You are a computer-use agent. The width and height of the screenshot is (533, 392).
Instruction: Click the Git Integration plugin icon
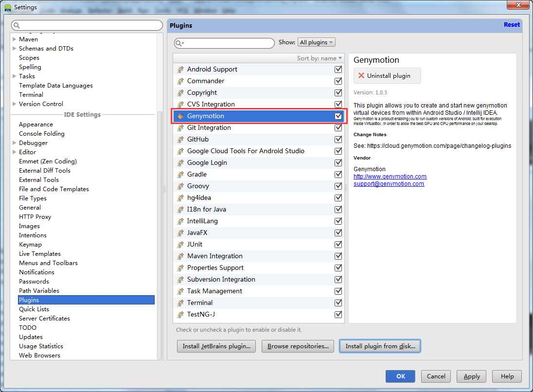click(x=180, y=128)
